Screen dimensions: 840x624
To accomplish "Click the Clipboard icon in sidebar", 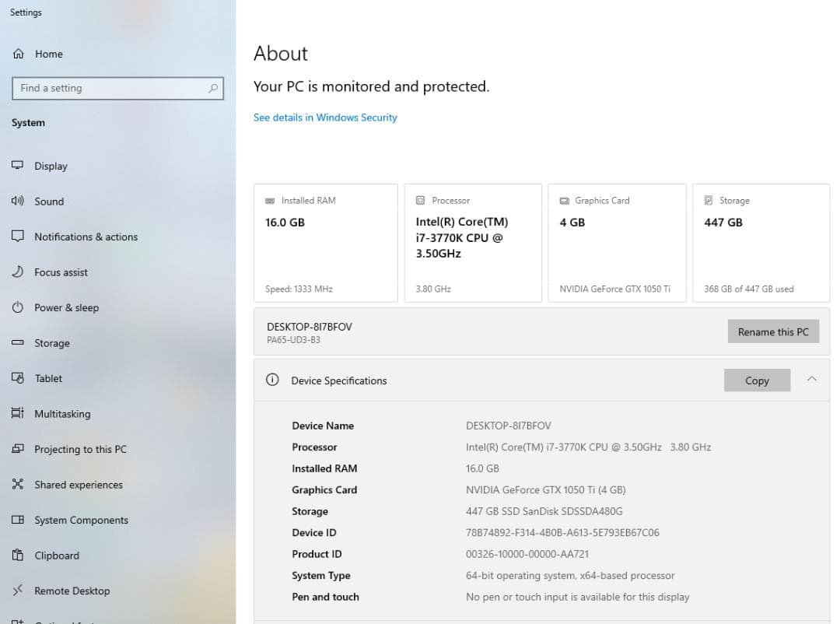I will 18,556.
